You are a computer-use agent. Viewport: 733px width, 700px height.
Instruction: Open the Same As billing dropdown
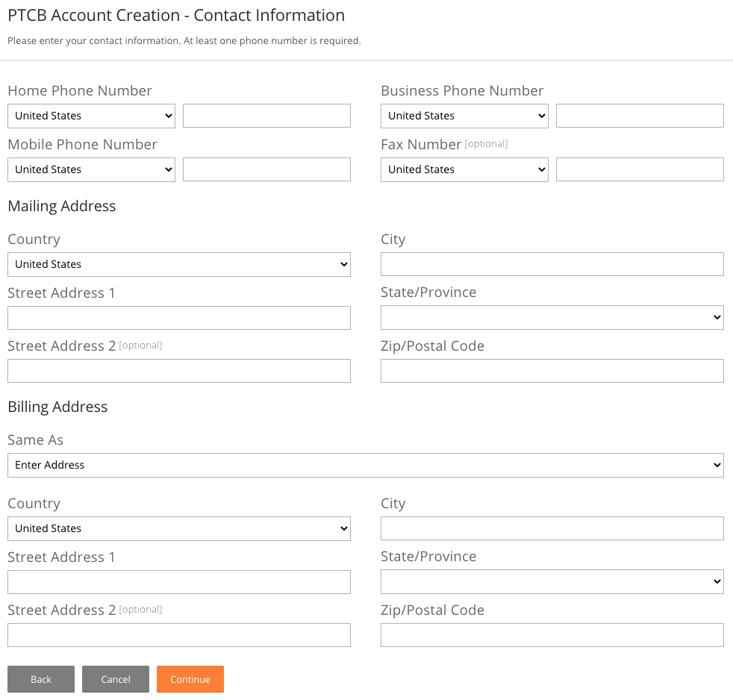pos(366,466)
